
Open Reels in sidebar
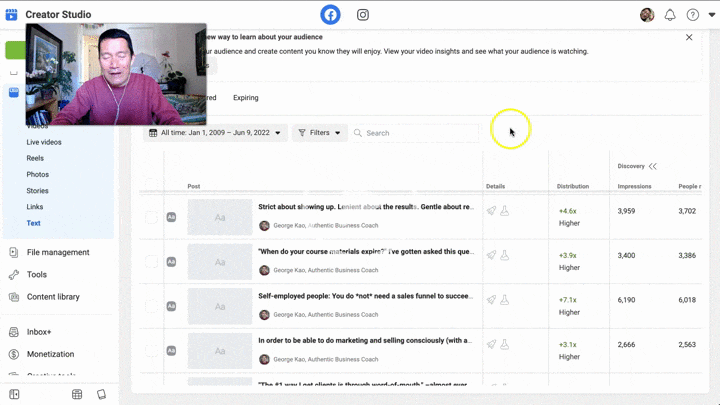tap(35, 158)
